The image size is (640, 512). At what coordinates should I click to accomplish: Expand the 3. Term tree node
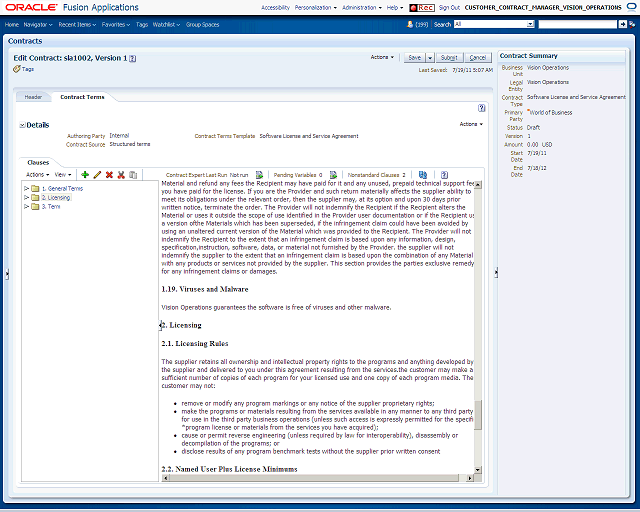27,207
